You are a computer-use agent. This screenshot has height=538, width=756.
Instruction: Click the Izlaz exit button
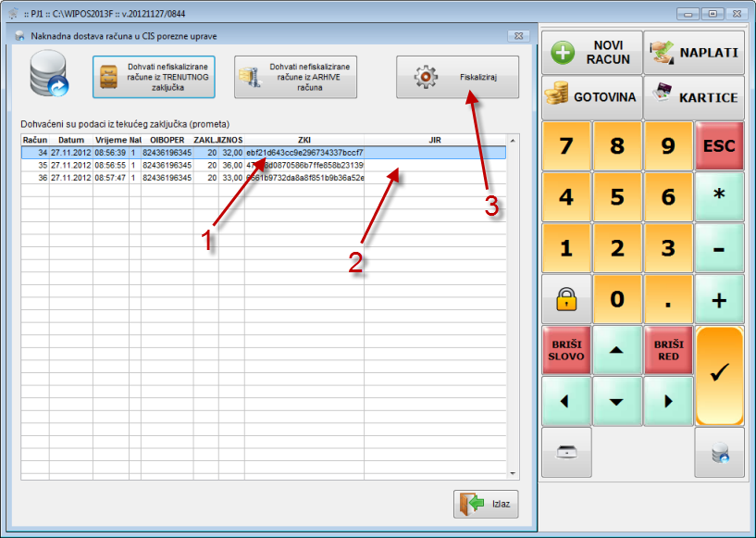tap(486, 504)
